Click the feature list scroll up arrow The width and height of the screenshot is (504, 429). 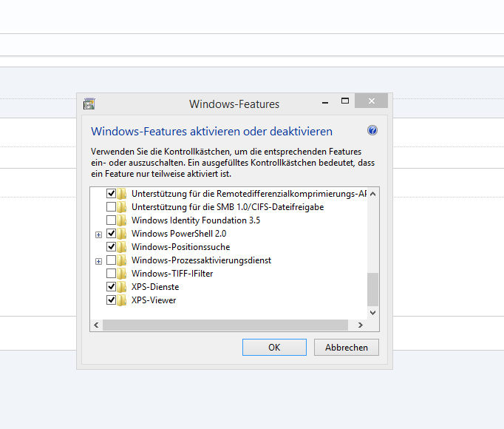[373, 194]
